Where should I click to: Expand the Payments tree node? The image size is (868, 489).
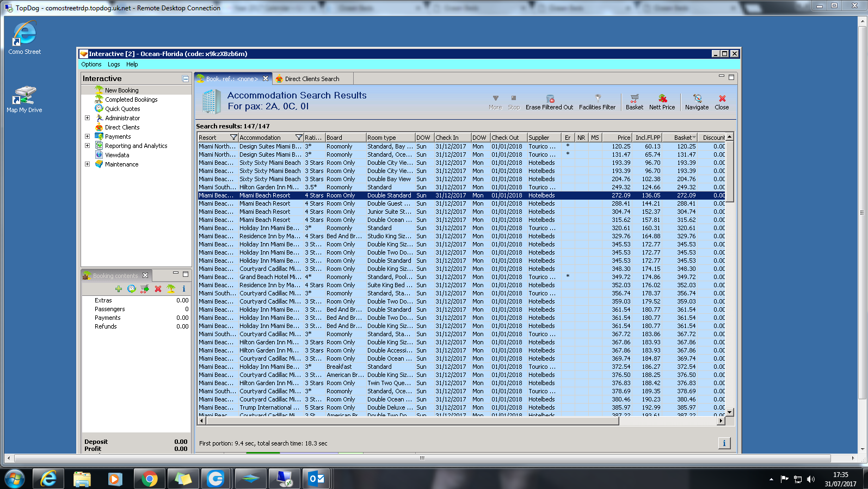coord(87,137)
